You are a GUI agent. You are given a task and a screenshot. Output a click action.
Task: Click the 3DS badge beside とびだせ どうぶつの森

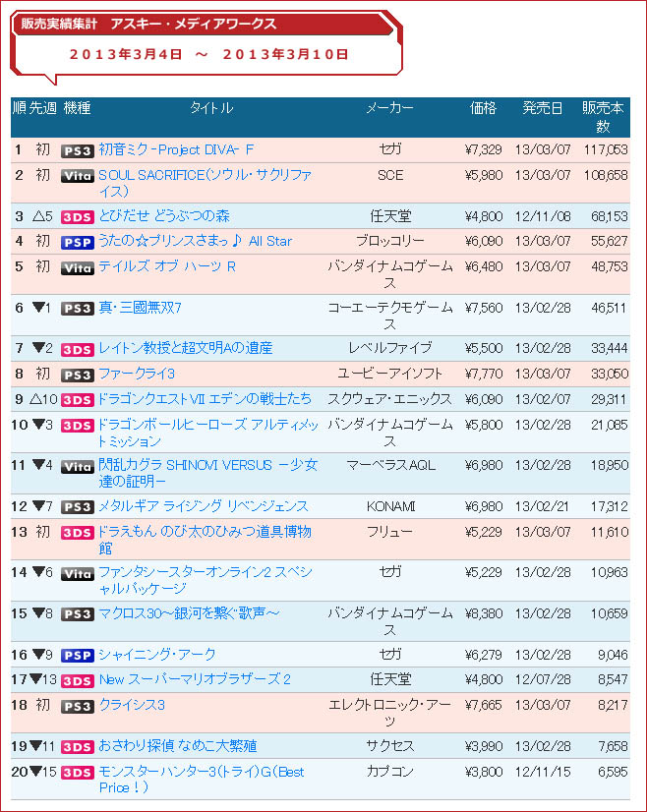77,217
